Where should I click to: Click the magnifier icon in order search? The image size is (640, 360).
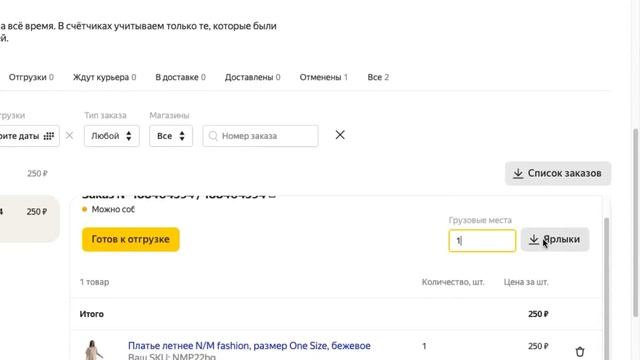click(x=213, y=136)
